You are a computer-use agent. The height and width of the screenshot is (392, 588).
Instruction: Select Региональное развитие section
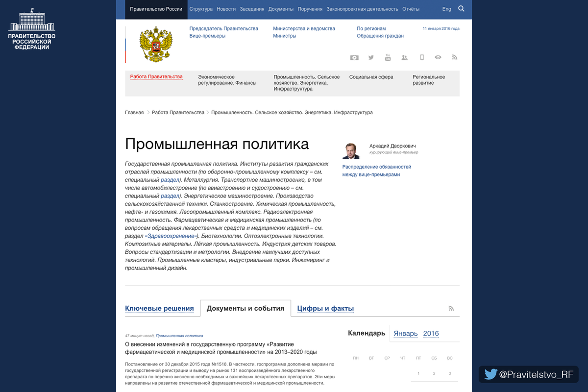pos(429,80)
